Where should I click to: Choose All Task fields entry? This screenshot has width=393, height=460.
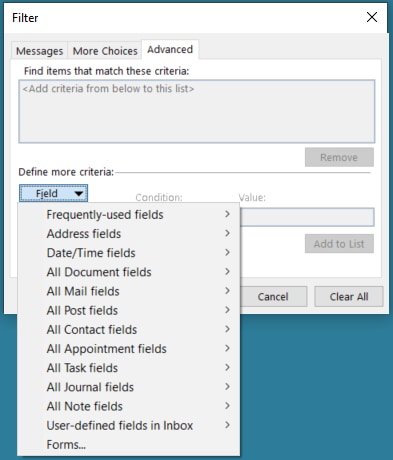[129, 368]
